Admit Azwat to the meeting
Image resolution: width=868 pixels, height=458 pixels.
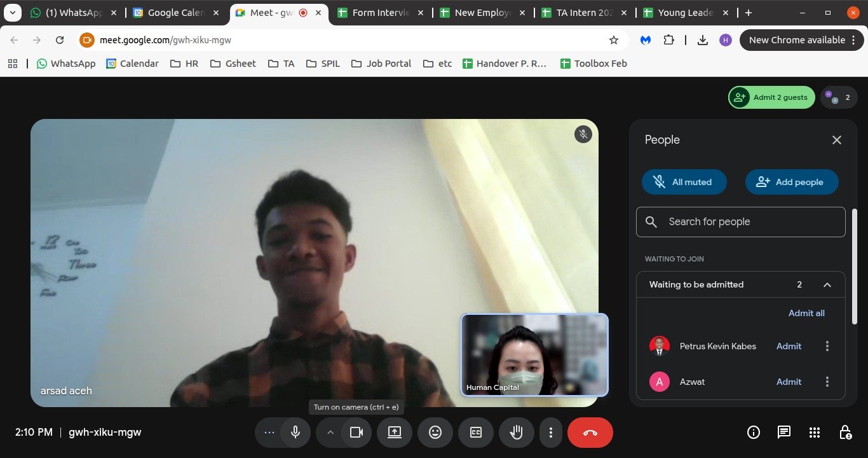coord(789,382)
